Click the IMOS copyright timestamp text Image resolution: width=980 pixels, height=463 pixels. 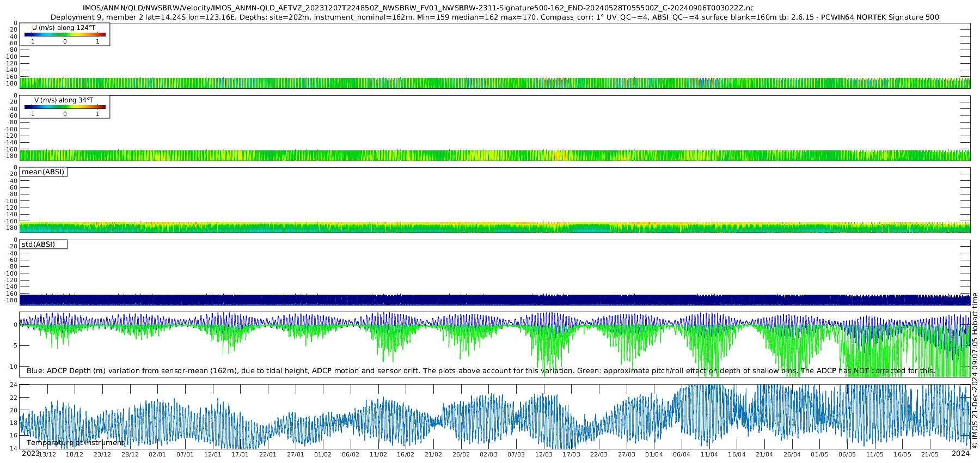tap(975, 370)
